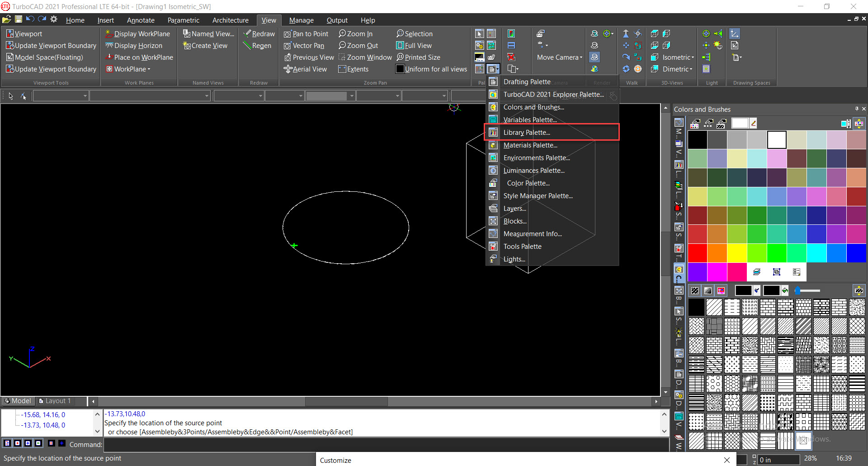Show Display Horizon

pyautogui.click(x=134, y=46)
